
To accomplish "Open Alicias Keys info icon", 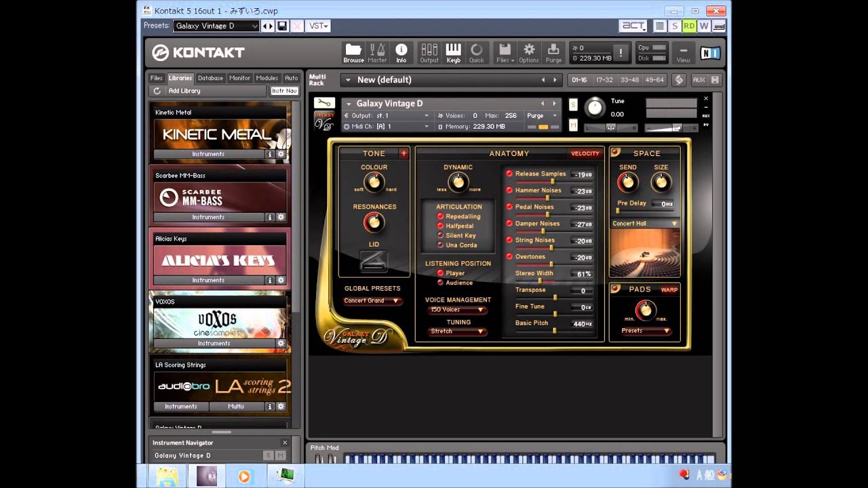I will click(x=270, y=280).
